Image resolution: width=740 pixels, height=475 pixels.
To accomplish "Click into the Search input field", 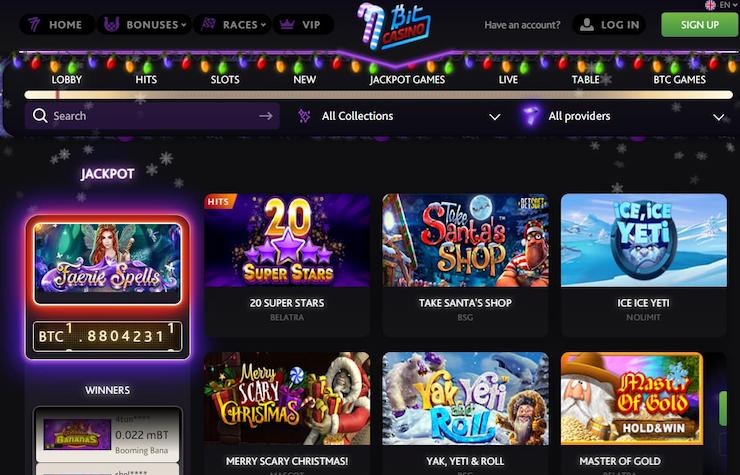I will (x=152, y=116).
